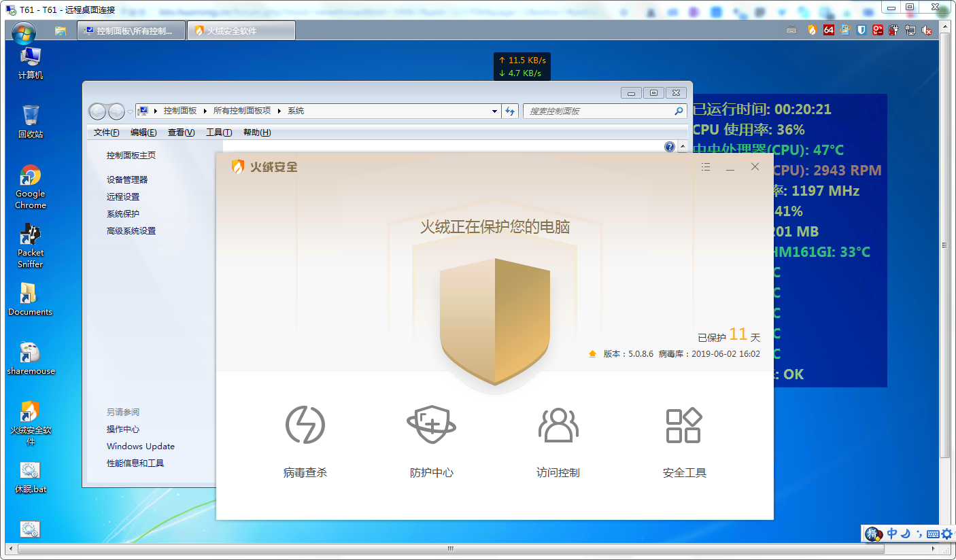The height and width of the screenshot is (560, 956).
Task: Expand the recent pages arrow beside nav buttons
Action: coord(130,111)
